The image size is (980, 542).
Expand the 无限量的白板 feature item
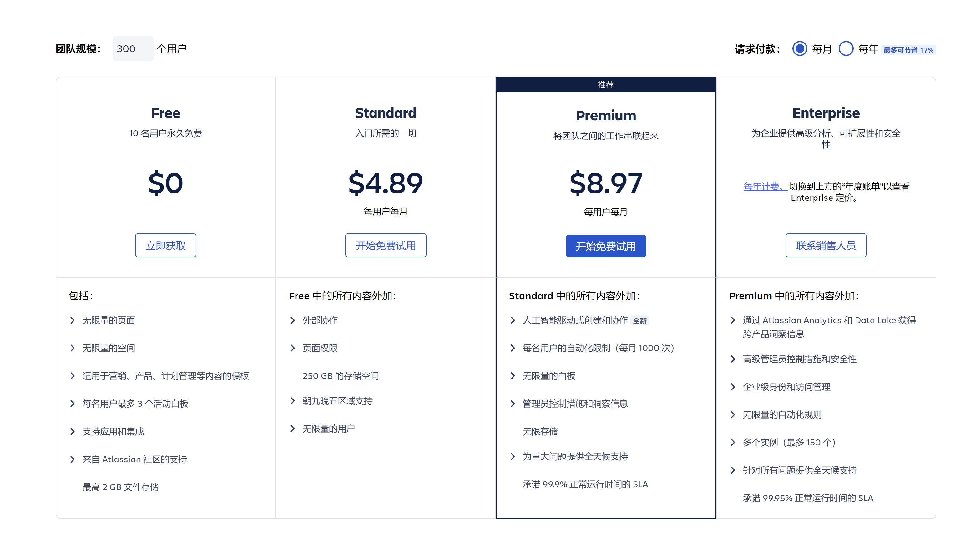tap(549, 376)
